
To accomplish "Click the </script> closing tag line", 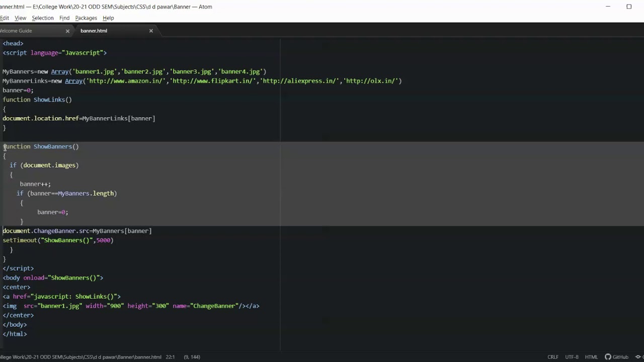I will coord(18,268).
